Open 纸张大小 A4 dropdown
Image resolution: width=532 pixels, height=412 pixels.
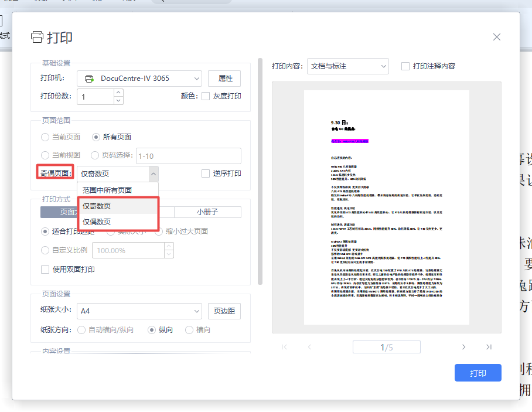coord(139,311)
